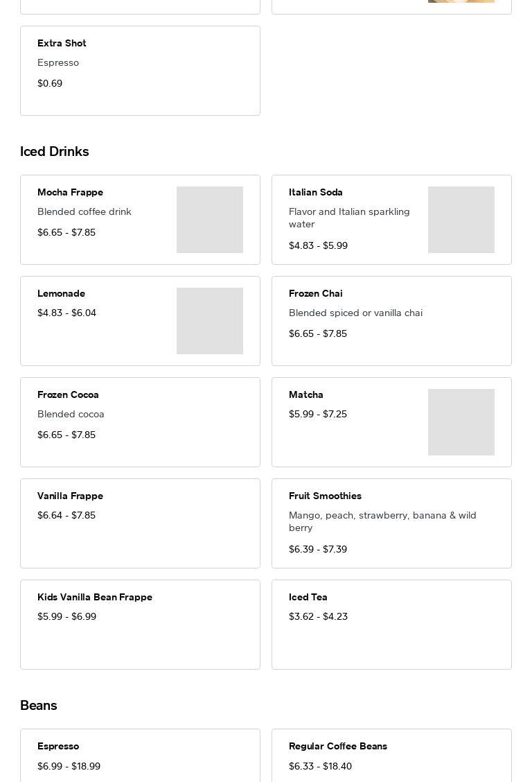Viewport: 532px width, 782px height.
Task: Open the Frozen Chai item card
Action: pyautogui.click(x=391, y=321)
